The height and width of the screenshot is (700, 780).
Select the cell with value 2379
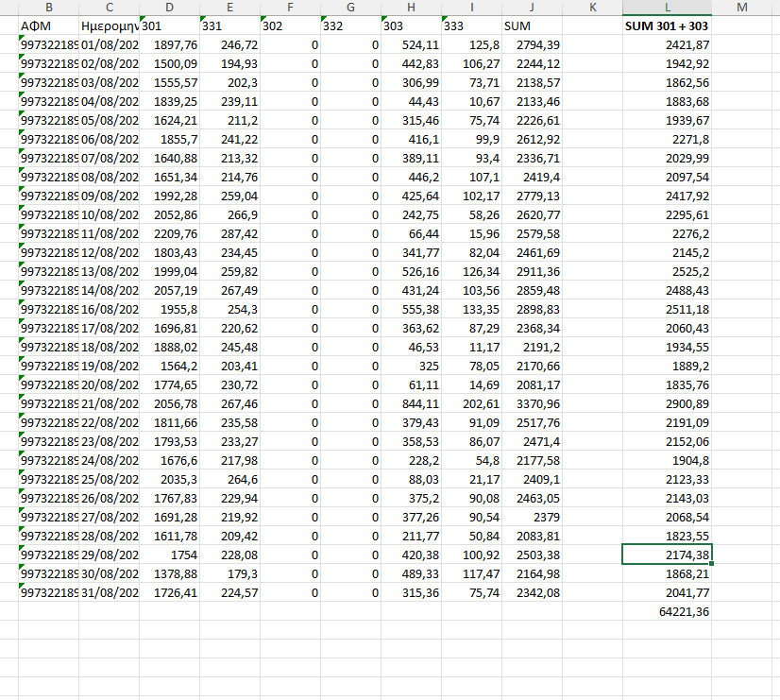coord(532,517)
